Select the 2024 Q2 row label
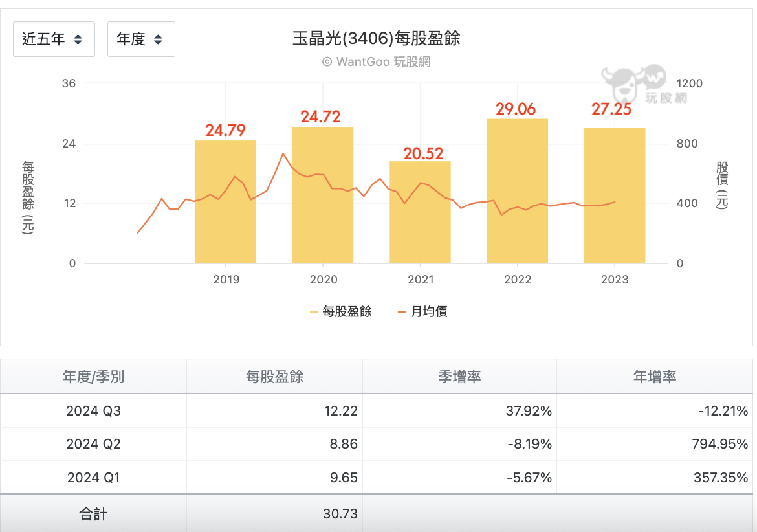Image resolution: width=757 pixels, height=532 pixels. tap(93, 443)
